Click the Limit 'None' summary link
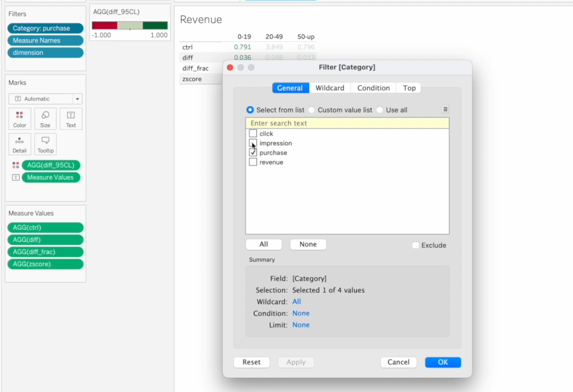The image size is (573, 392). tap(301, 325)
